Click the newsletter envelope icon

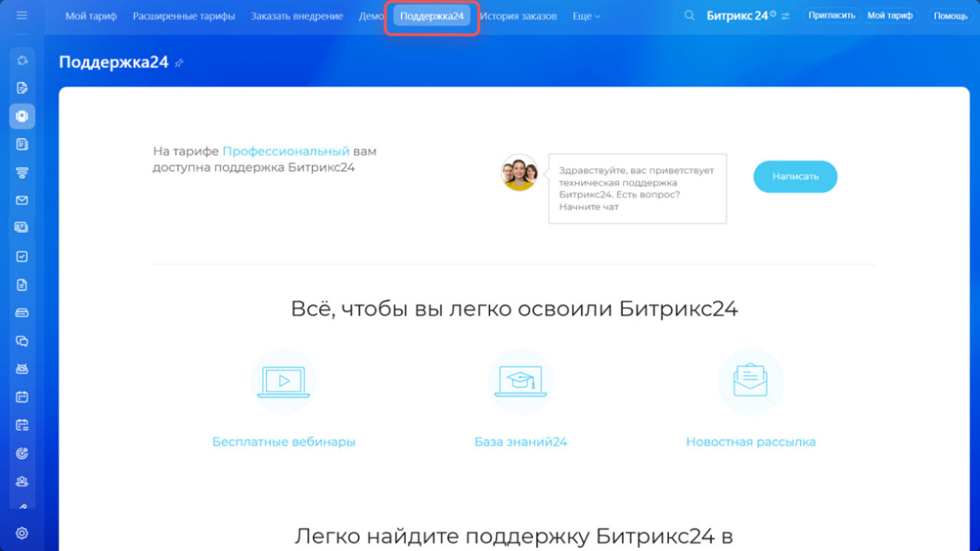(x=750, y=382)
